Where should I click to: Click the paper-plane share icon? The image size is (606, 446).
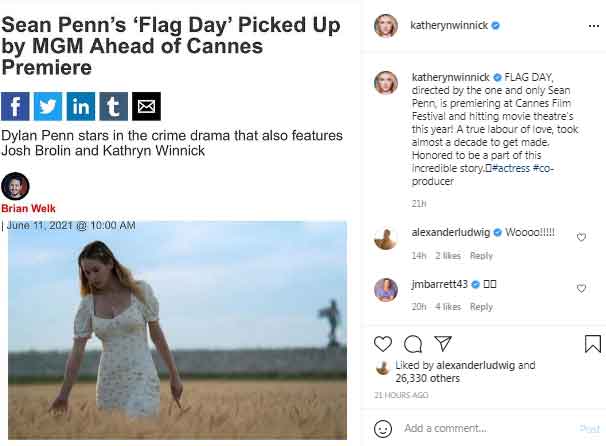[443, 344]
